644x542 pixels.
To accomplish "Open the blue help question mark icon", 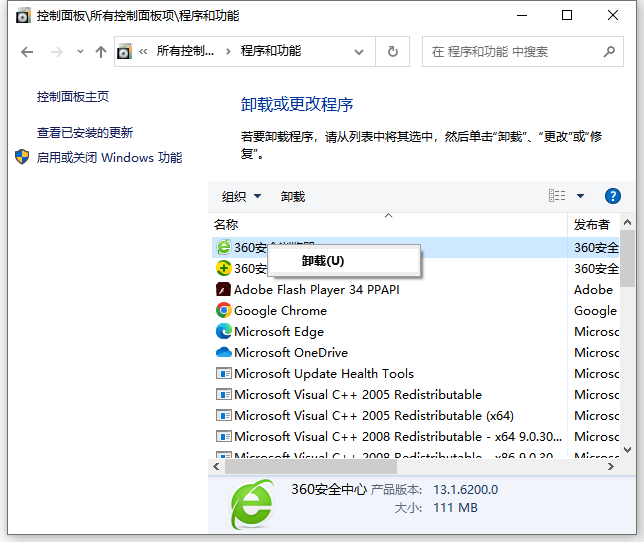I will 613,196.
